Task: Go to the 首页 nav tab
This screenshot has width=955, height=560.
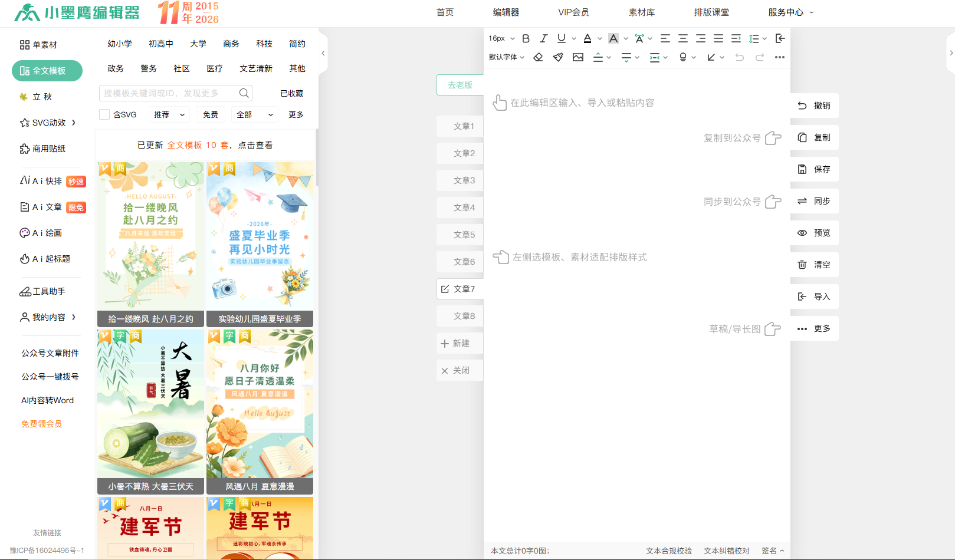Action: pyautogui.click(x=445, y=12)
